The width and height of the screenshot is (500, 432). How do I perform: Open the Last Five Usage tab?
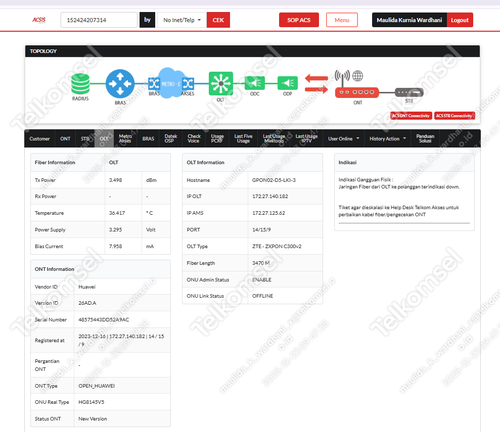(x=243, y=139)
